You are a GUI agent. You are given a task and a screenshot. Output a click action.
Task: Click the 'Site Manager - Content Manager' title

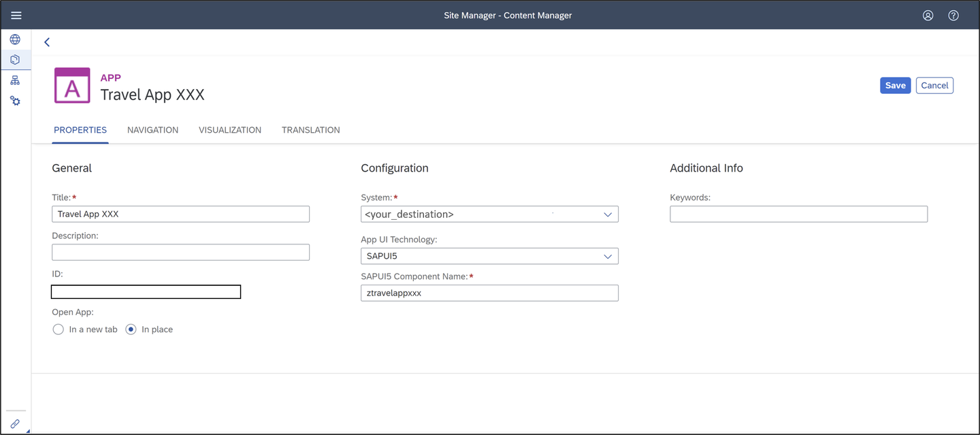point(508,15)
